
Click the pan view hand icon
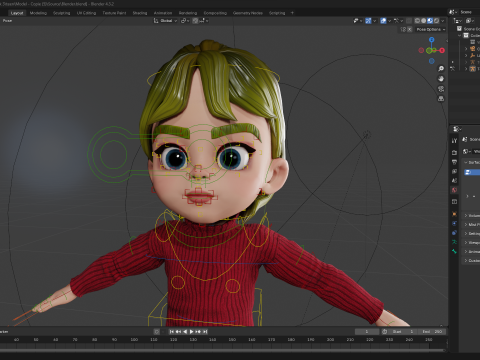point(441,79)
